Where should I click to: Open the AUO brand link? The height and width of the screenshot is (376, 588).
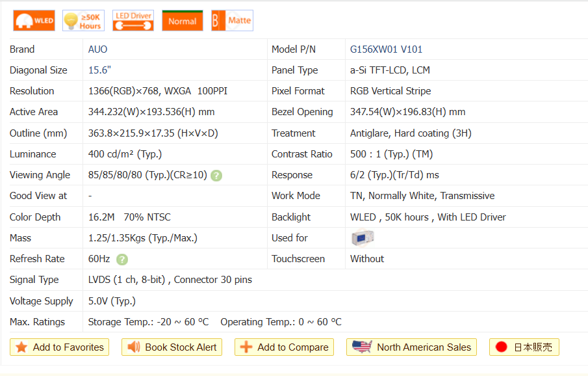click(x=98, y=49)
